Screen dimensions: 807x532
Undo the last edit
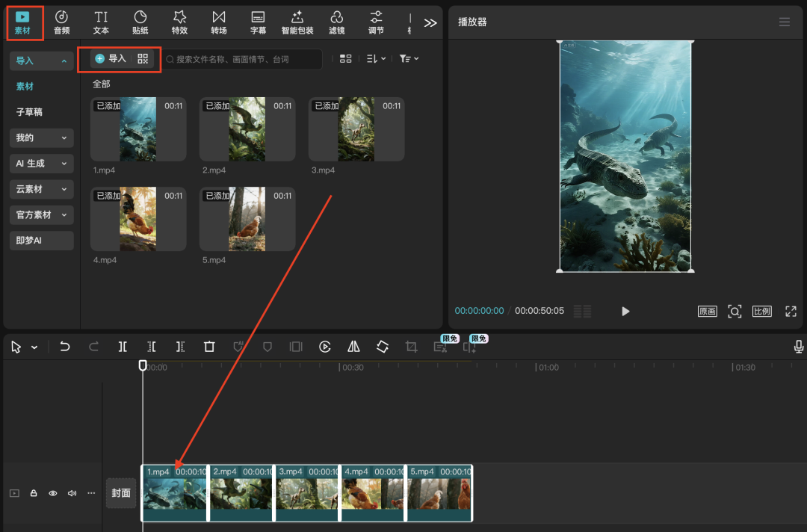coord(65,347)
